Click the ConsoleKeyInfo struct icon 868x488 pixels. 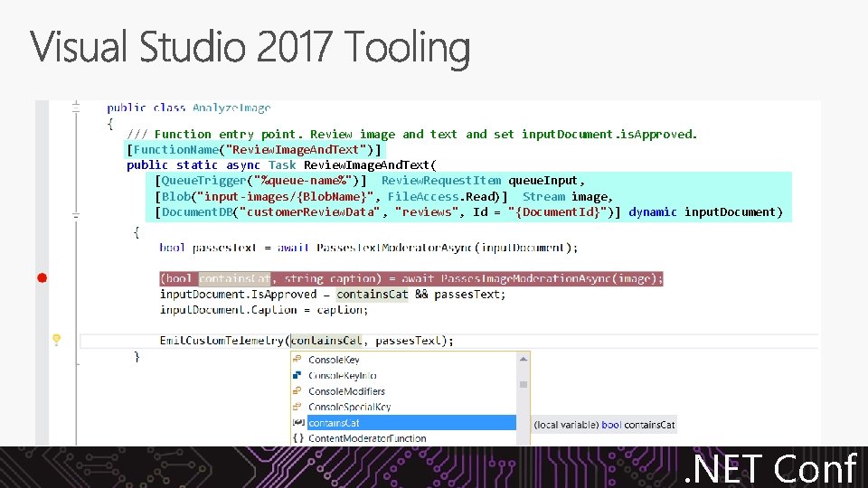tap(297, 374)
